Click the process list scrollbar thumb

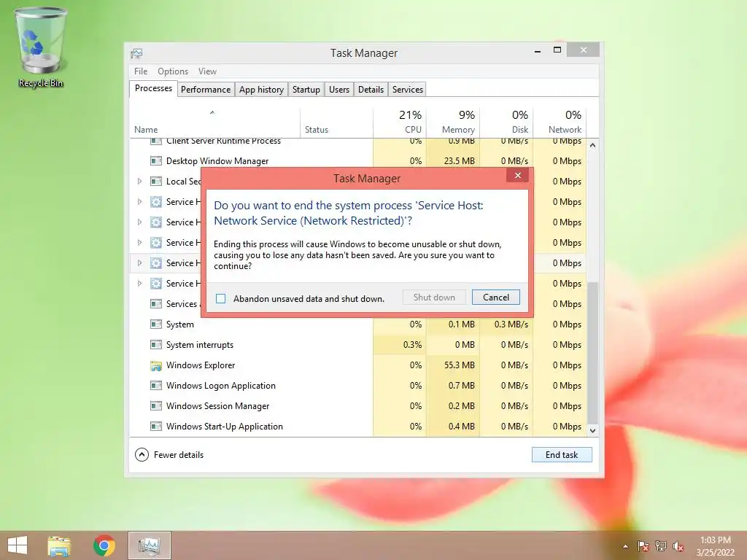(592, 352)
